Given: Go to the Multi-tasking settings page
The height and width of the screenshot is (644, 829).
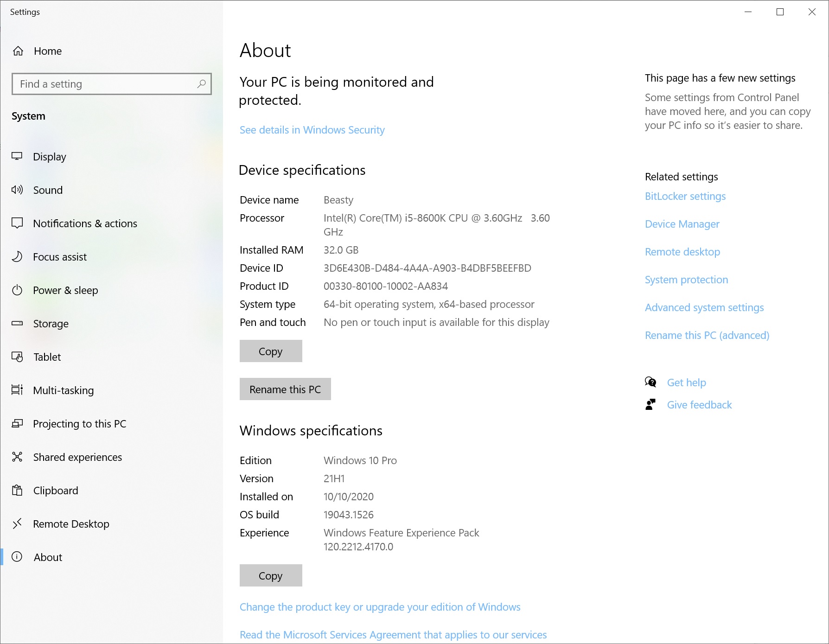Looking at the screenshot, I should click(x=64, y=390).
